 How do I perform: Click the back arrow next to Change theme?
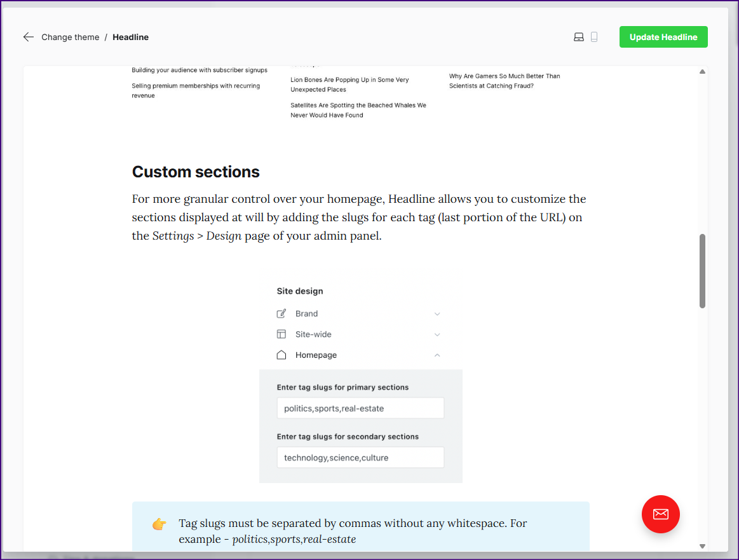tap(28, 37)
